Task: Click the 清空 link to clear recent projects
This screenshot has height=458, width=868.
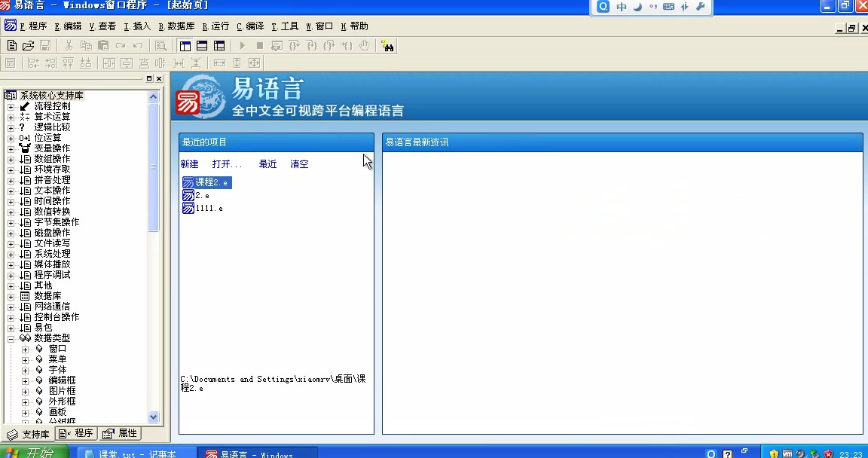Action: tap(298, 163)
